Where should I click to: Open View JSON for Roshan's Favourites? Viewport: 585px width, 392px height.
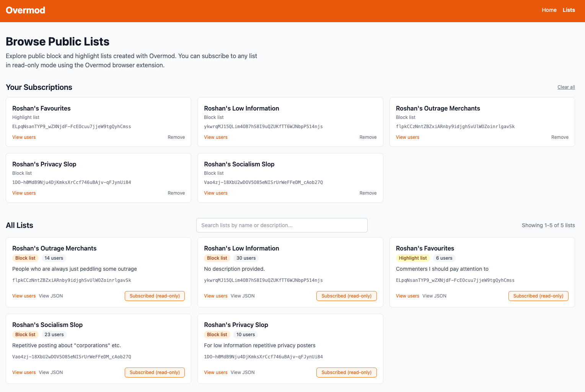tap(434, 296)
